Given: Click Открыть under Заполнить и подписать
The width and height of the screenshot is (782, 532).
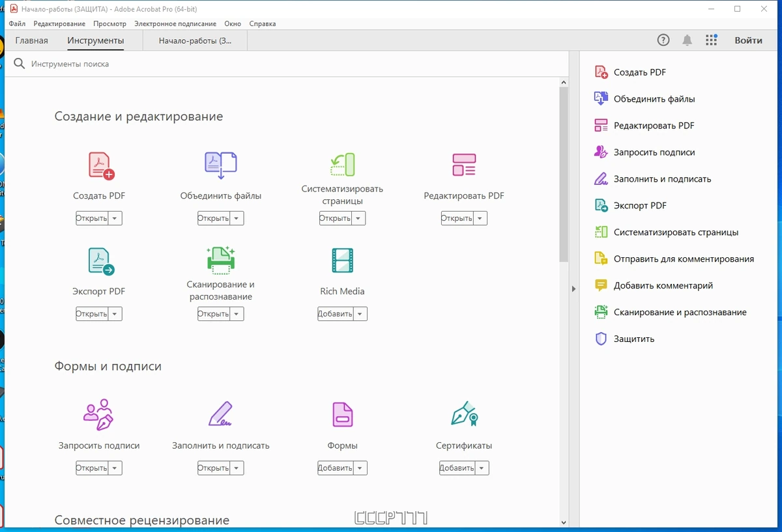Looking at the screenshot, I should pos(214,468).
